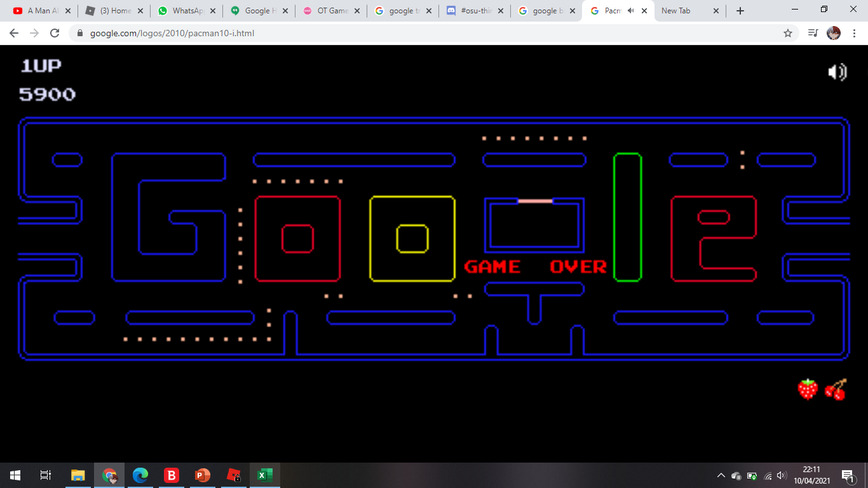868x488 pixels.
Task: Switch to the OT Game tab
Action: coord(332,11)
